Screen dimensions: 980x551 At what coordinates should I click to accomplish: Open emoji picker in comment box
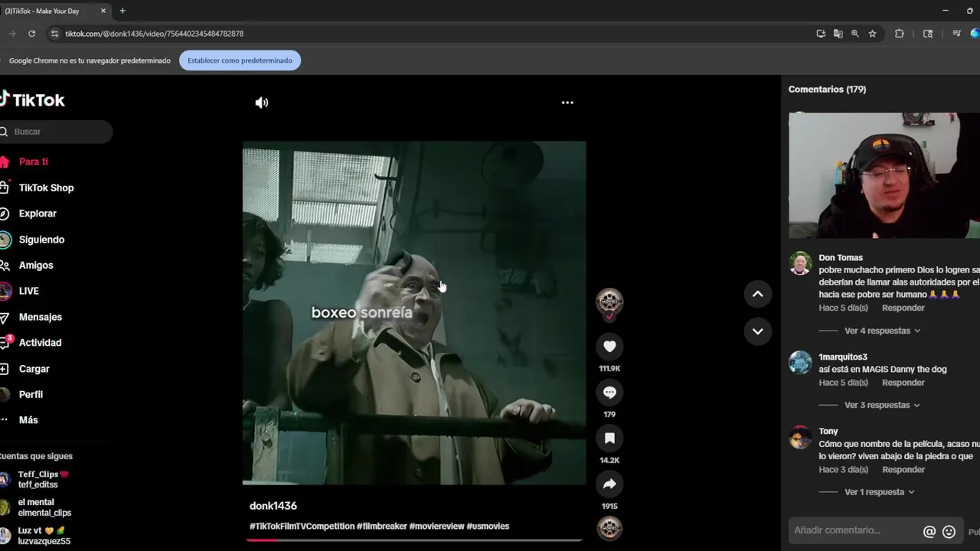[x=949, y=532]
